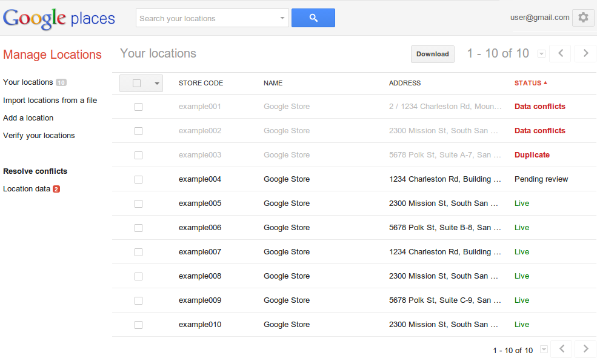This screenshot has height=364, width=597.
Task: Click the Google places logo
Action: pos(59,18)
